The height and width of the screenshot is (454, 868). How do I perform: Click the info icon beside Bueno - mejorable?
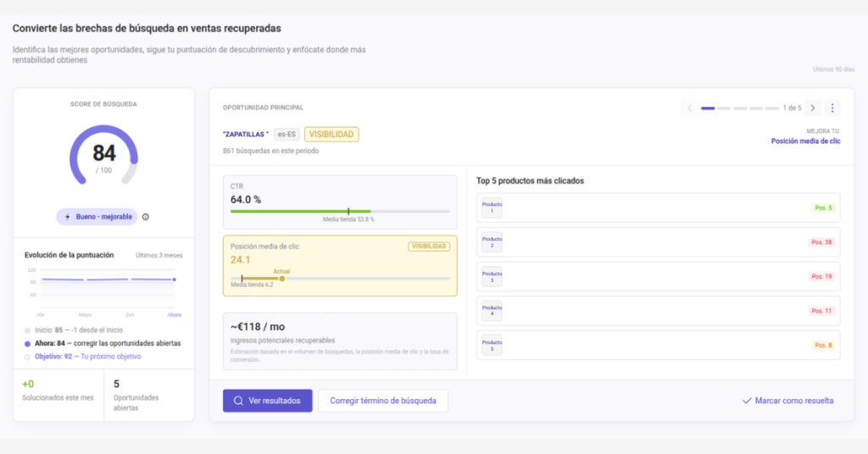tap(146, 217)
